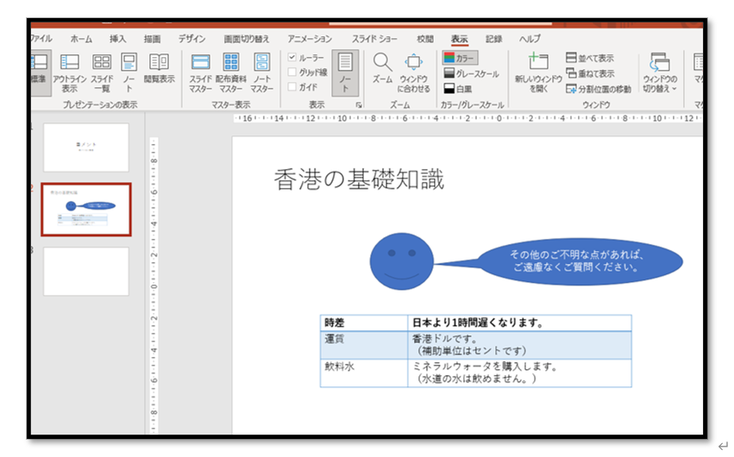Click Arrange All (並べて表示)

point(590,58)
